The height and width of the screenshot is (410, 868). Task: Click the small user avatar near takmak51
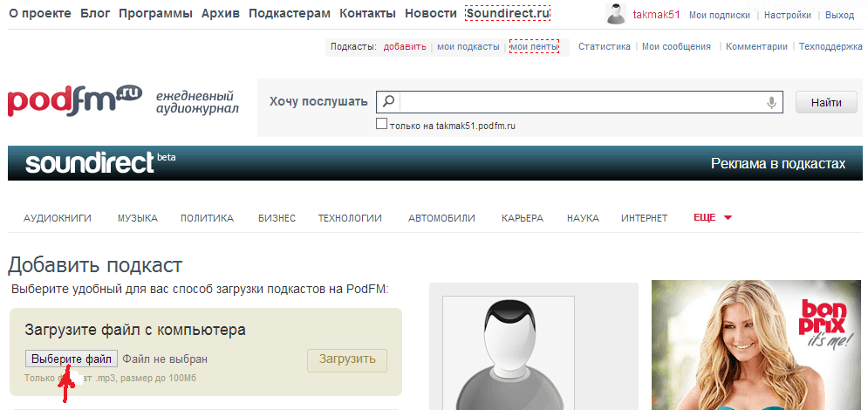(x=617, y=14)
